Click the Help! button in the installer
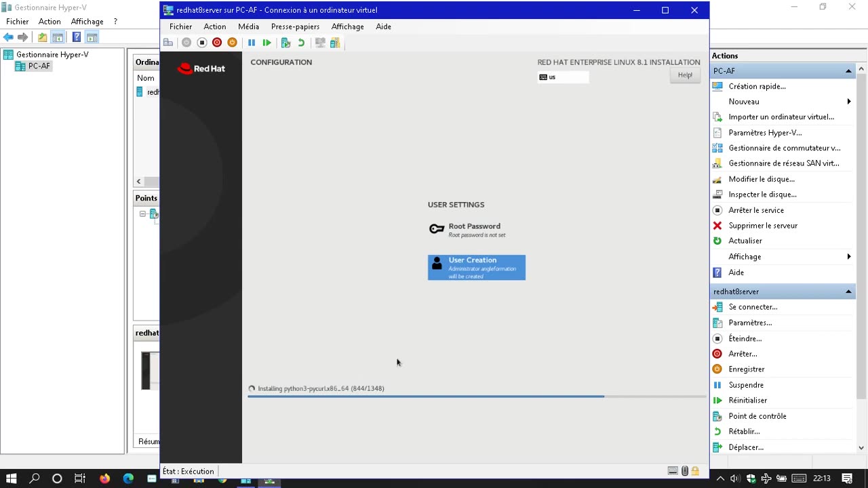 685,75
